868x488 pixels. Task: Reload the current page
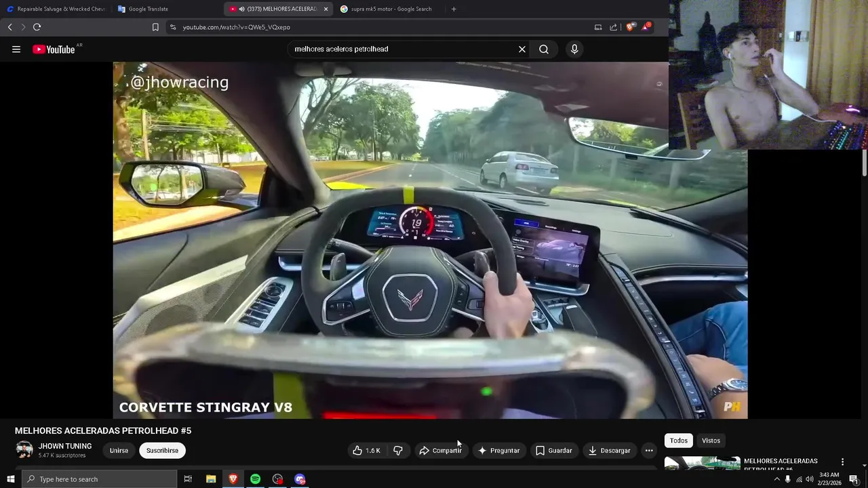(x=37, y=27)
